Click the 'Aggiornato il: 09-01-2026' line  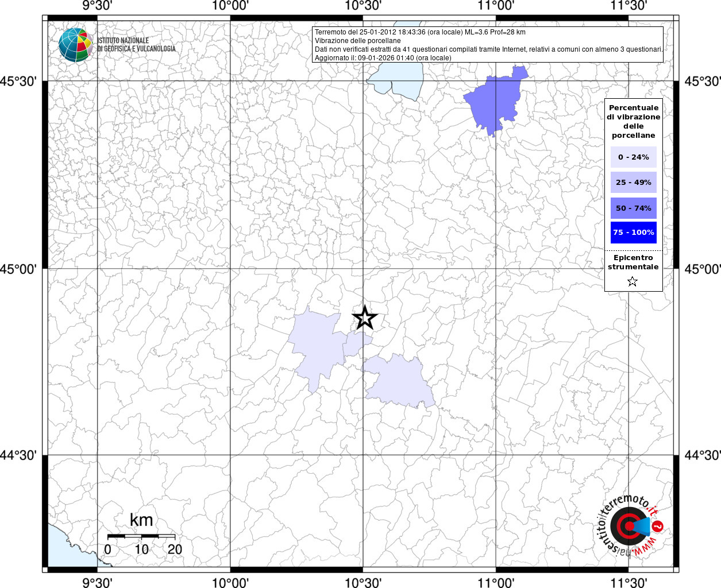383,58
